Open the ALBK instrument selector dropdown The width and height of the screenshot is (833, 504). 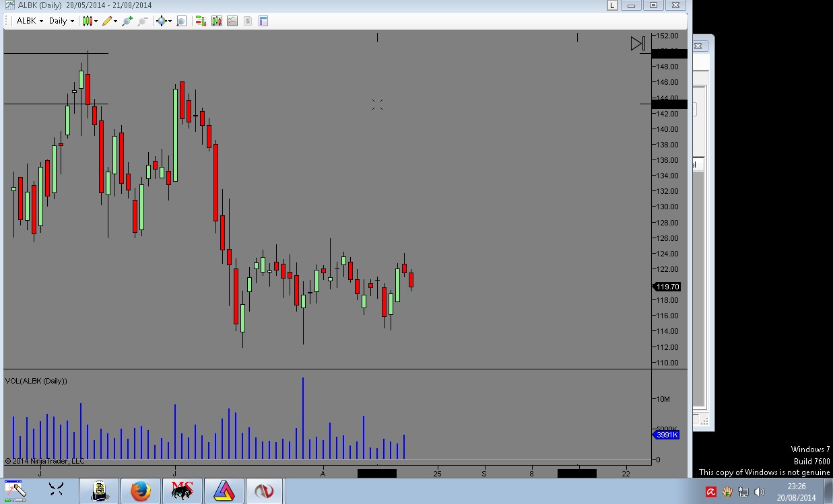tap(29, 21)
